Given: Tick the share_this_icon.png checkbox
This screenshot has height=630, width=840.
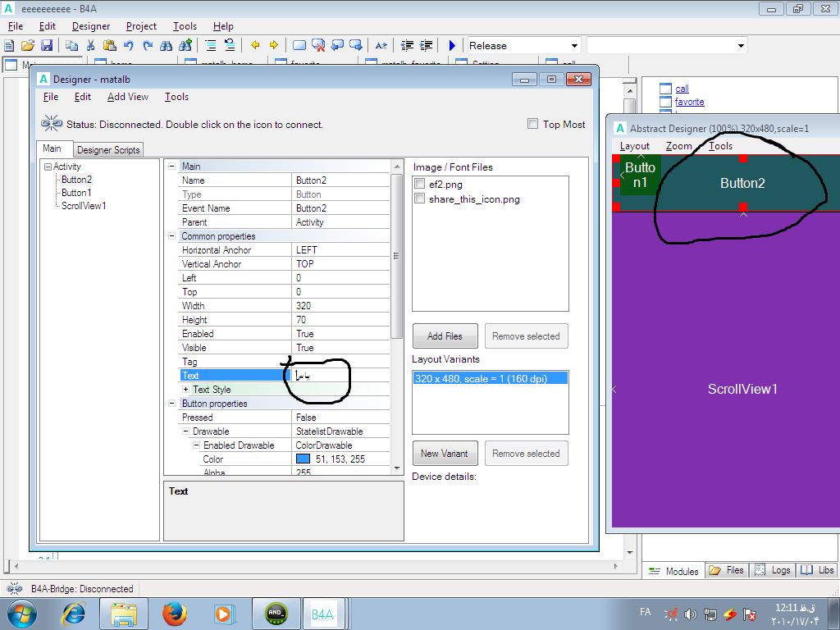Looking at the screenshot, I should (x=420, y=199).
